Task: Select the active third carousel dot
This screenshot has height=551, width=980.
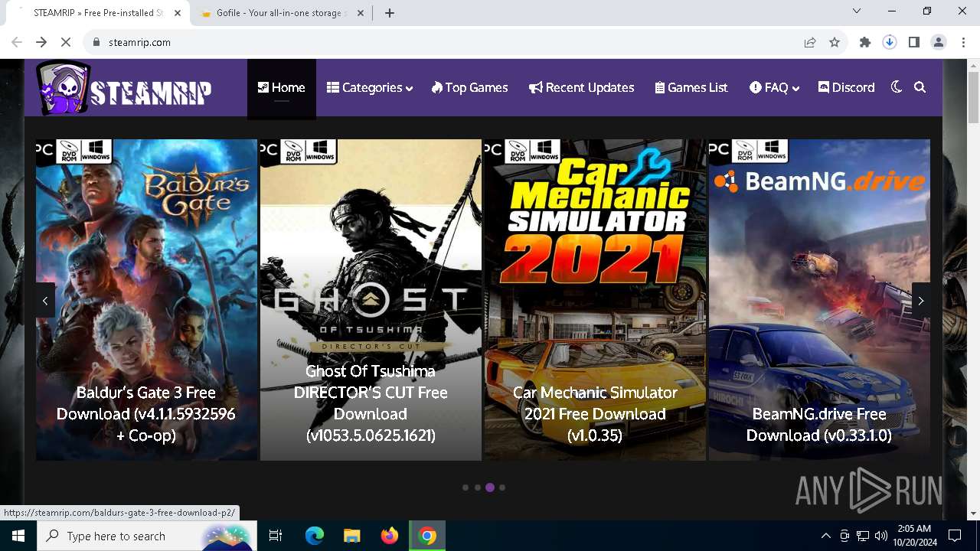Action: pyautogui.click(x=490, y=487)
